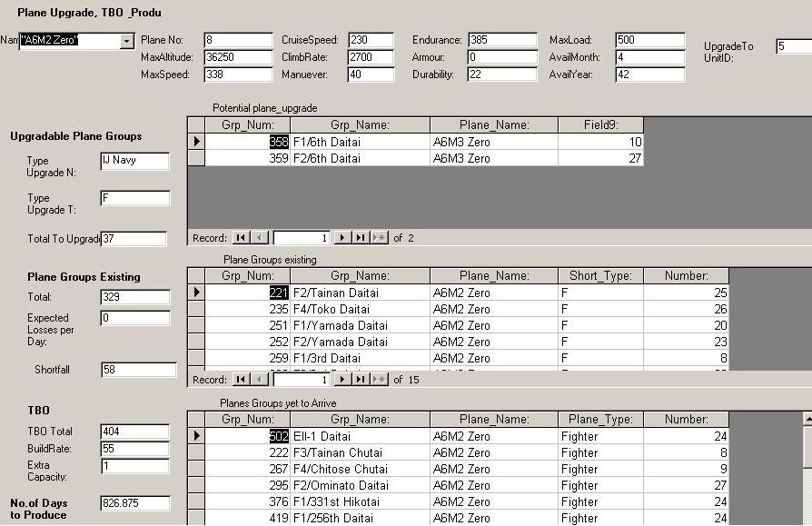812x526 pixels.
Task: Go to last record in Plane Groups existing navigator
Action: [x=360, y=380]
